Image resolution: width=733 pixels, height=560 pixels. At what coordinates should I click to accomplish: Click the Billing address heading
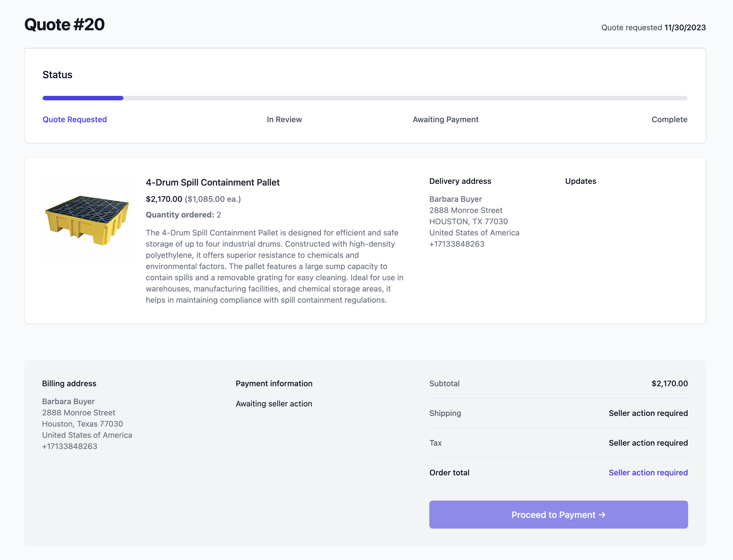(x=69, y=383)
